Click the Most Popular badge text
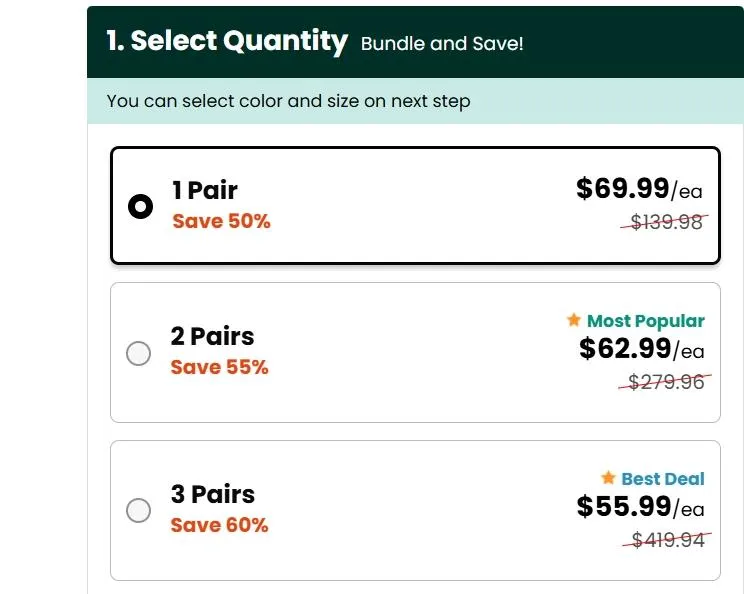This screenshot has height=594, width=744. pos(646,321)
